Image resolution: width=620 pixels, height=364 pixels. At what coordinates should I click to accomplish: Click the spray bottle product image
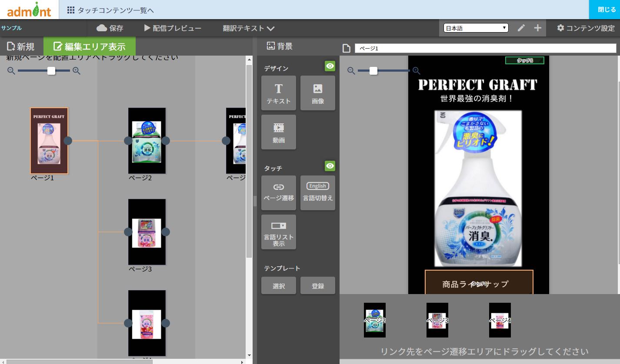(478, 188)
